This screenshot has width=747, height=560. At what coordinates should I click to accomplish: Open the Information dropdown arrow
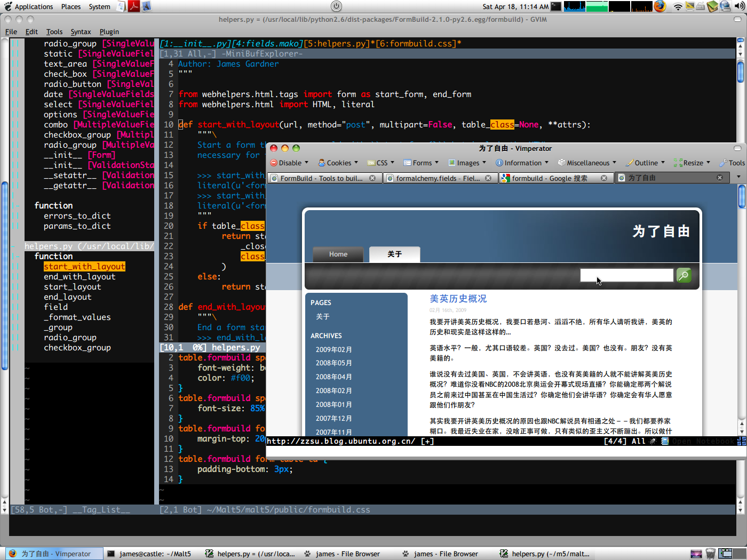(547, 163)
